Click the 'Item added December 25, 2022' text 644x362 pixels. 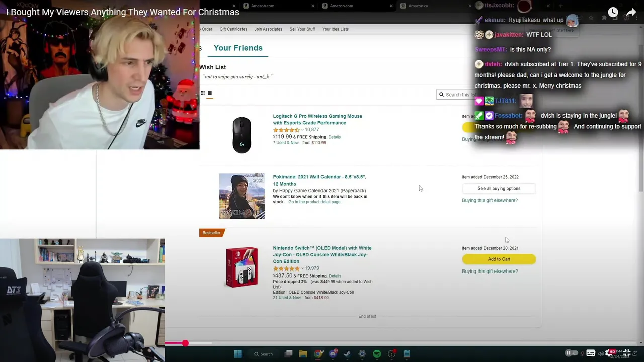point(490,177)
